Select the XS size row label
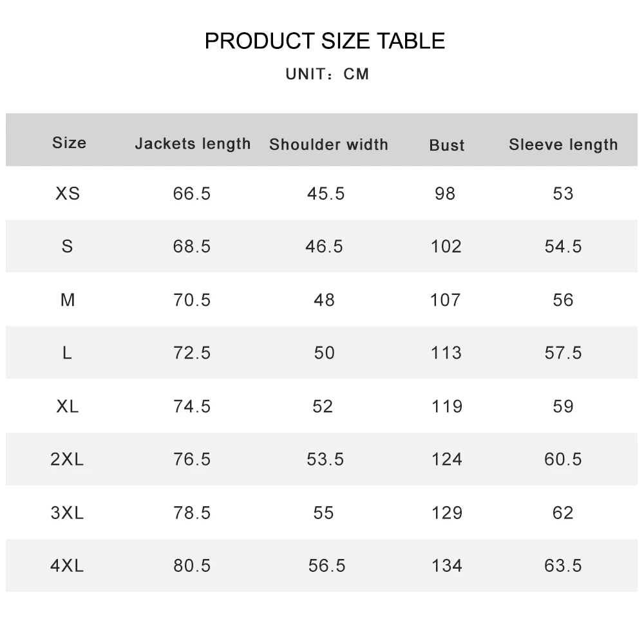Viewport: 644px width, 644px height. pyautogui.click(x=68, y=193)
